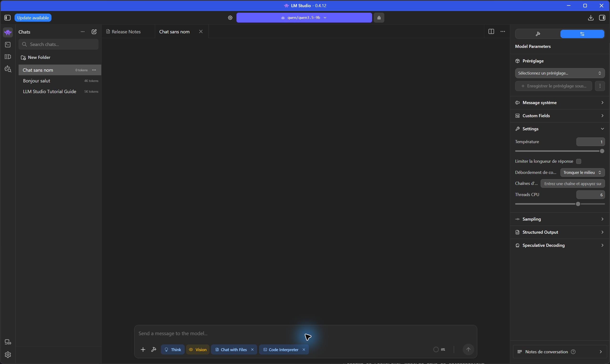Screen dimensions: 610x364
Task: Enable Limiter la longueur de réponse checkbox
Action: click(x=579, y=161)
